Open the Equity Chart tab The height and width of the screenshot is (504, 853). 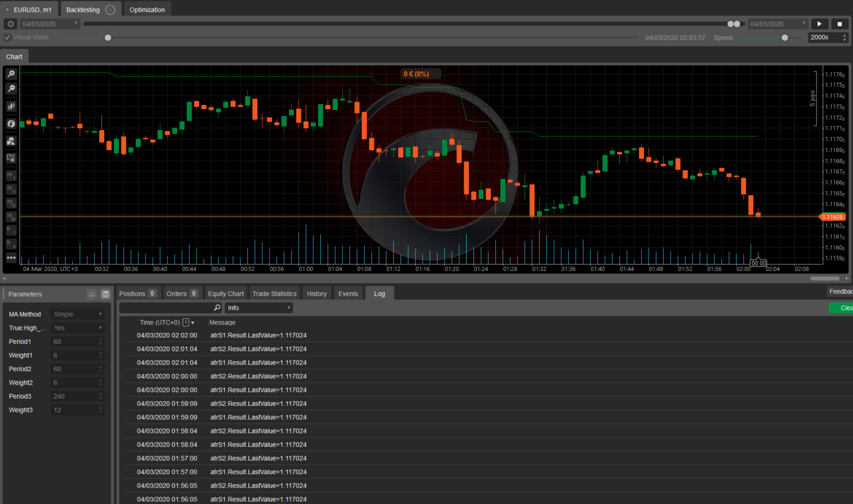226,294
